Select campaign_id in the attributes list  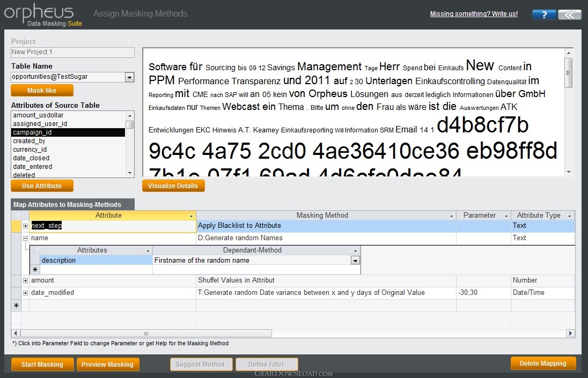(68, 132)
